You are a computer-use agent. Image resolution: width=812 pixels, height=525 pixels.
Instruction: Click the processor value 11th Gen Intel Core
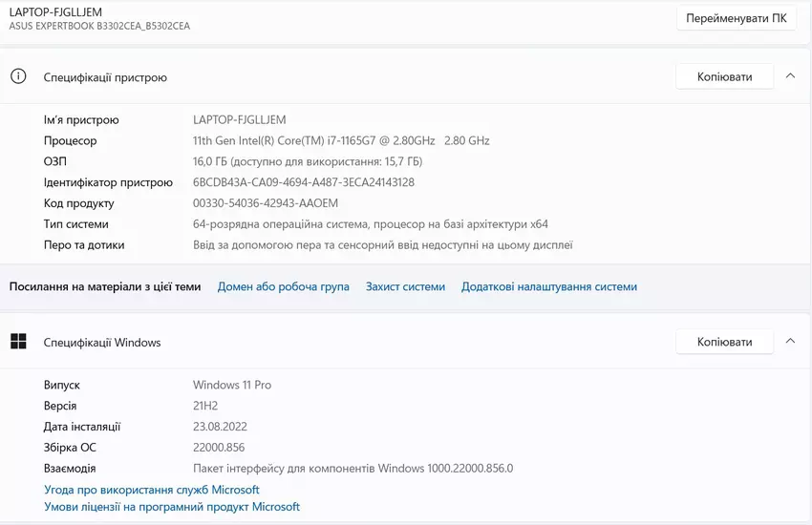(x=341, y=140)
